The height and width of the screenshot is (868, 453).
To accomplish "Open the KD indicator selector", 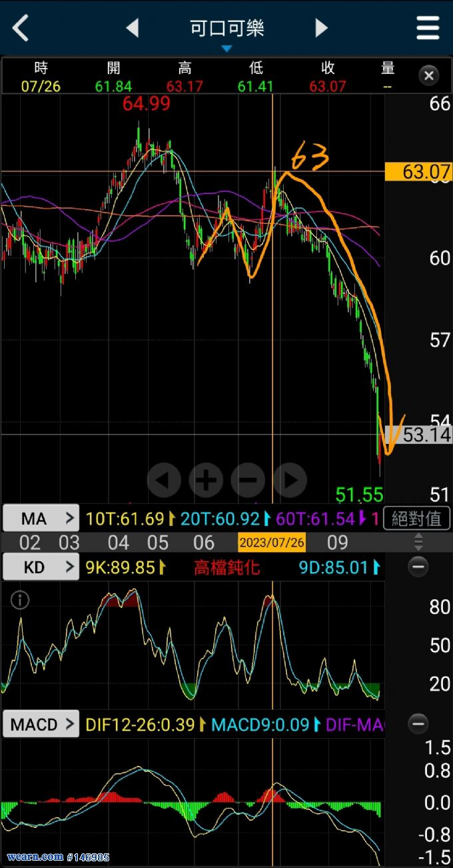I will (41, 567).
